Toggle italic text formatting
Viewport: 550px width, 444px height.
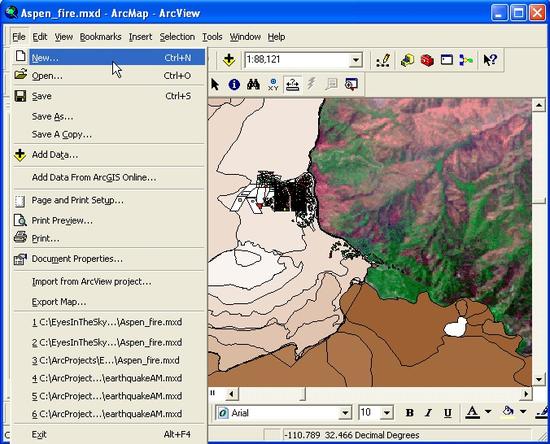428,413
